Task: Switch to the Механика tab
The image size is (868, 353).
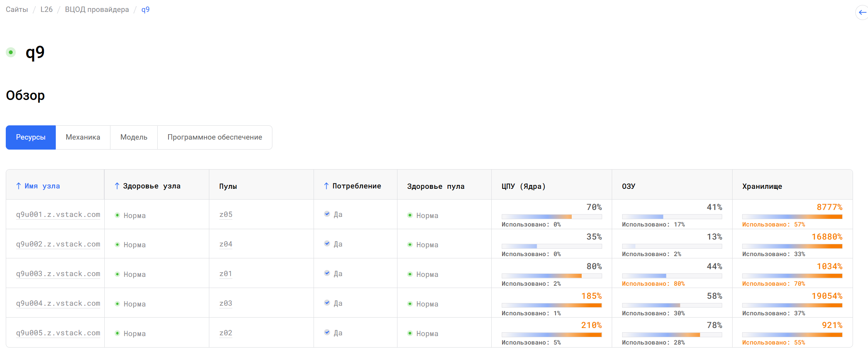Action: coord(83,137)
